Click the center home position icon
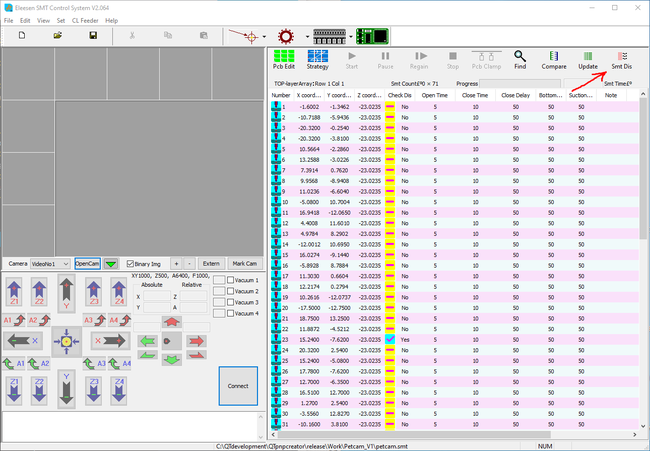The width and height of the screenshot is (650, 451). [x=66, y=341]
